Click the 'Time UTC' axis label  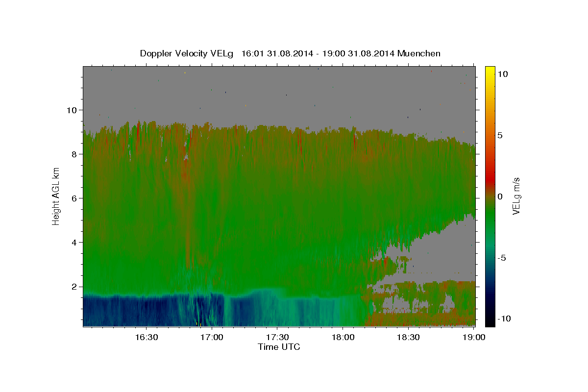279,347
